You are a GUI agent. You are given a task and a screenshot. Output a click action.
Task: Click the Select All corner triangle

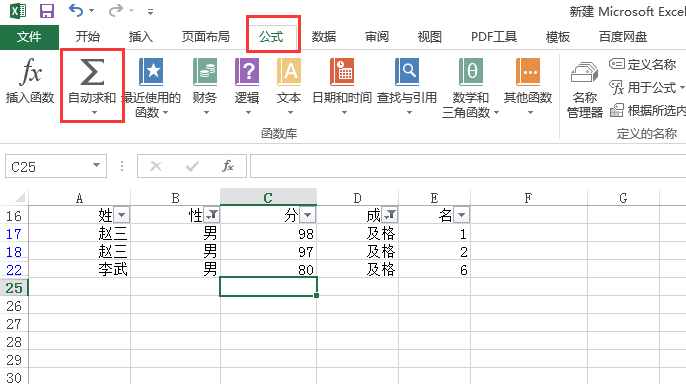tap(20, 198)
